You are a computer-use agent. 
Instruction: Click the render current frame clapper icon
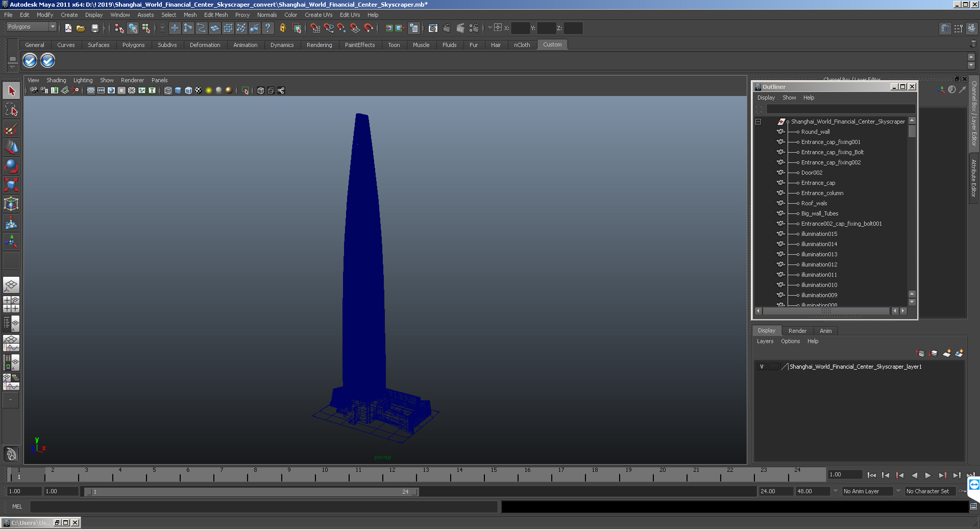pos(447,28)
